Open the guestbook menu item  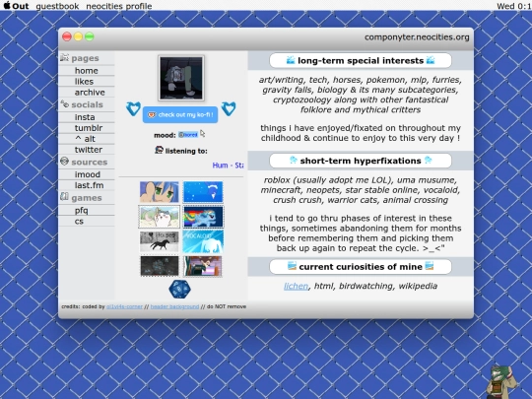[57, 6]
